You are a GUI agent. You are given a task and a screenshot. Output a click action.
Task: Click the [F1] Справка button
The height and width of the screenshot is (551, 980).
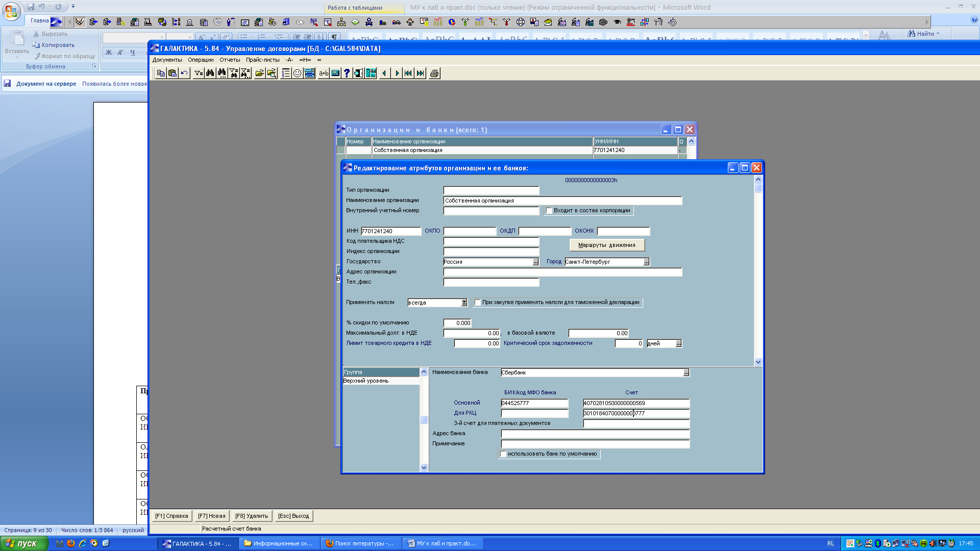coord(171,516)
